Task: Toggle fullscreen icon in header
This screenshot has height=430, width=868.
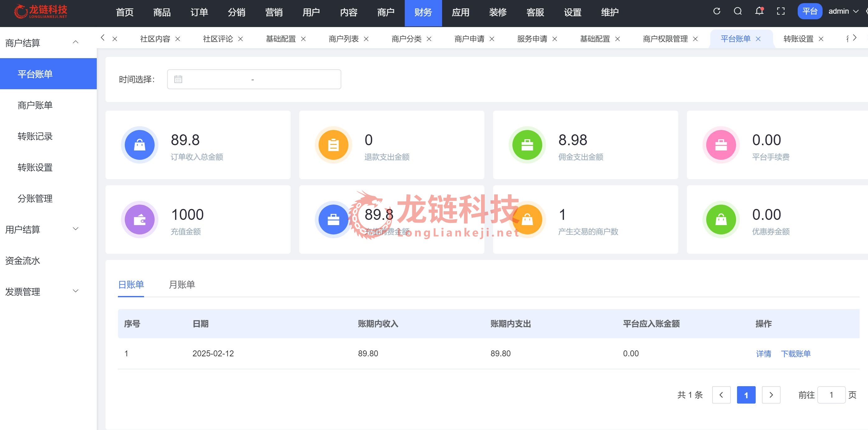Action: pyautogui.click(x=781, y=11)
